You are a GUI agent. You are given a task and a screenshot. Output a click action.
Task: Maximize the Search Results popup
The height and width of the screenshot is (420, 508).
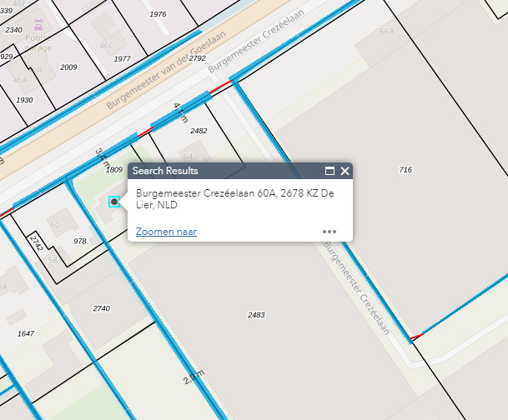329,171
